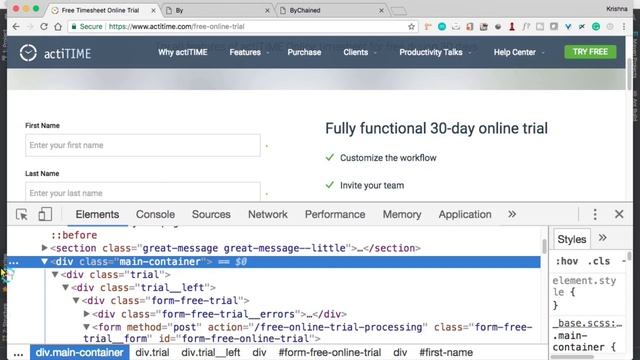Click Purchase in navigation bar
Image resolution: width=640 pixels, height=360 pixels.
coord(304,52)
